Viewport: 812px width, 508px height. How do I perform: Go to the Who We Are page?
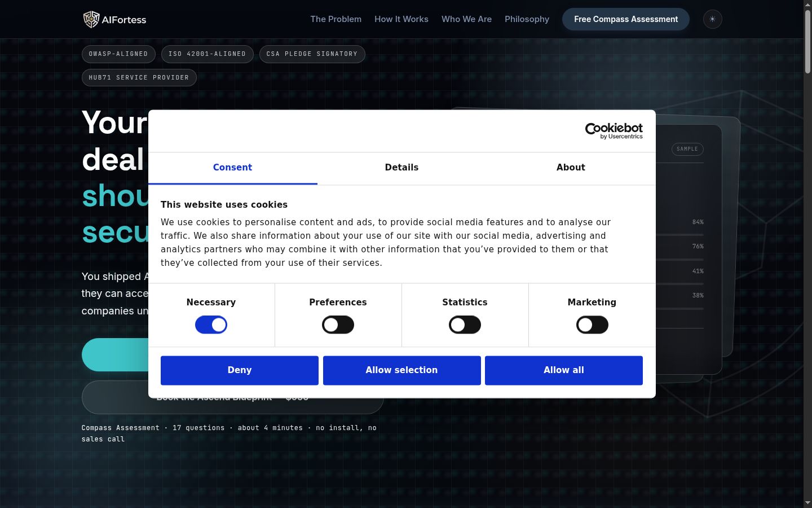click(x=466, y=19)
